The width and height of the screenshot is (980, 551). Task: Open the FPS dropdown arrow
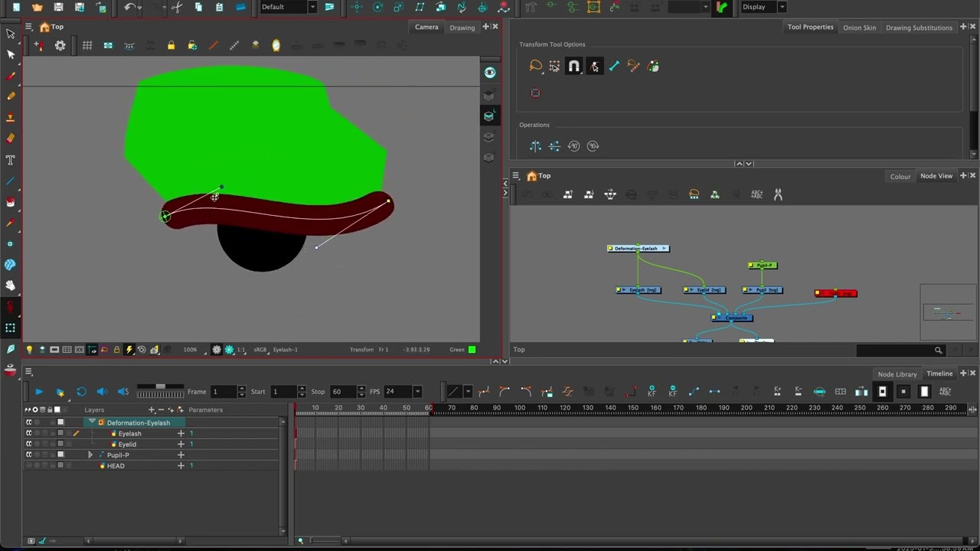pos(417,391)
